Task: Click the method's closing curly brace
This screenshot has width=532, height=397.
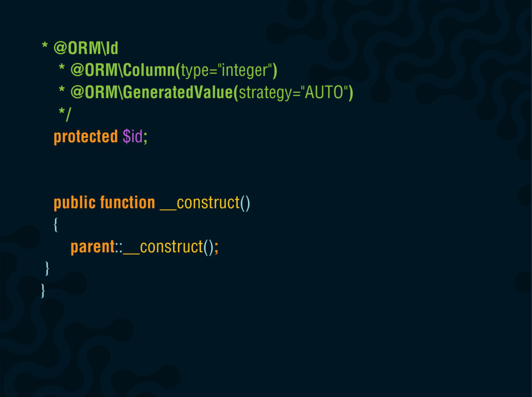Action: pos(47,269)
